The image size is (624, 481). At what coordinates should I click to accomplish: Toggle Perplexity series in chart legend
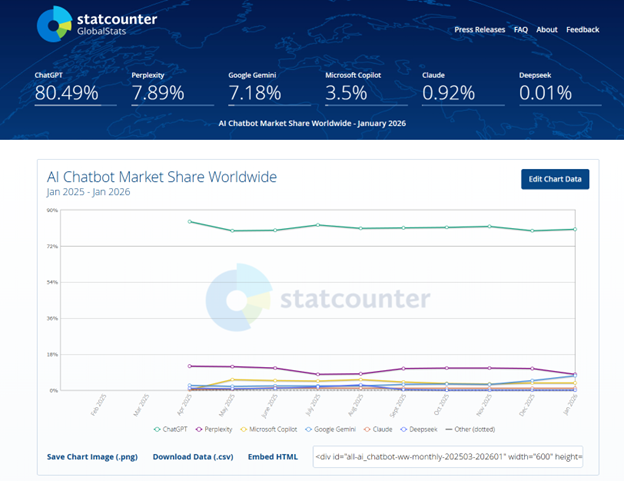tap(214, 429)
